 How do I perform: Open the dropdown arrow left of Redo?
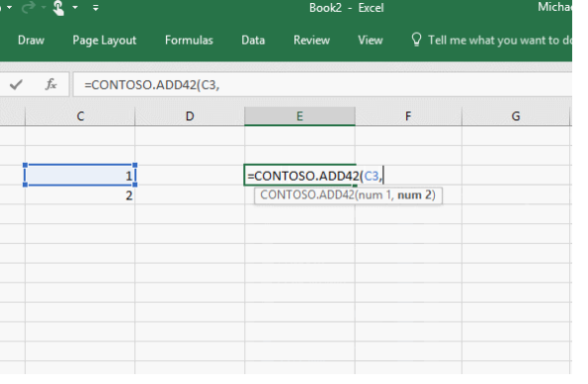[9, 7]
